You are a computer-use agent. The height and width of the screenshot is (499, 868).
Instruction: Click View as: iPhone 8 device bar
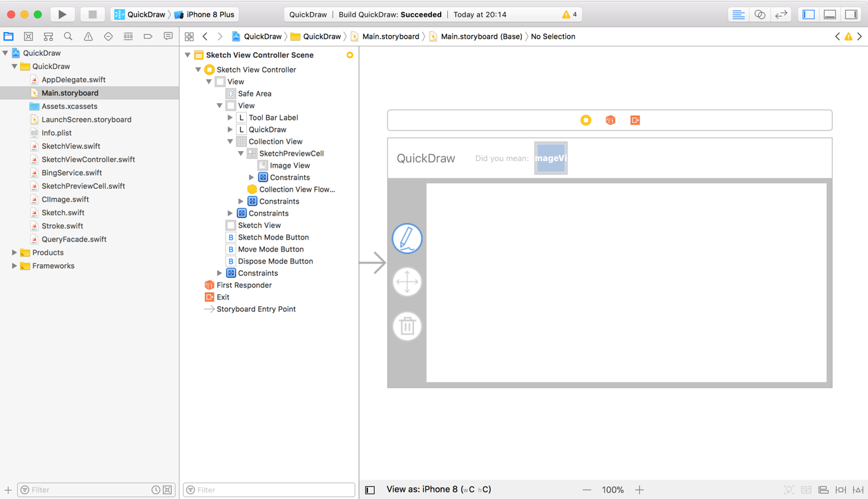[x=439, y=489]
